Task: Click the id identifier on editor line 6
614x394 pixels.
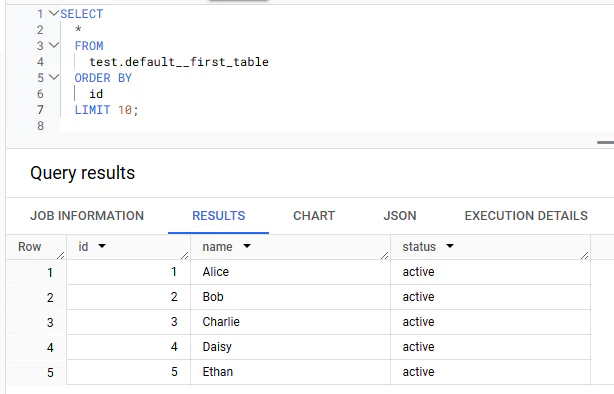Action: pyautogui.click(x=96, y=94)
